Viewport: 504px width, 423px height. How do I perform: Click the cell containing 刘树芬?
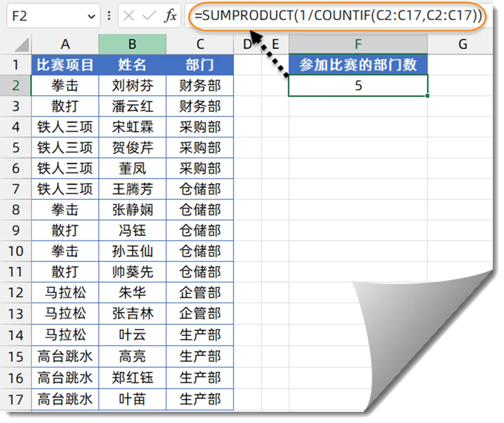coord(133,86)
